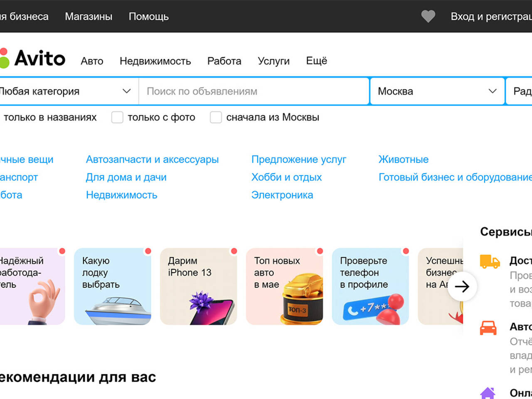Click the orange delivery truck icon
Image resolution: width=532 pixels, height=399 pixels.
point(490,261)
